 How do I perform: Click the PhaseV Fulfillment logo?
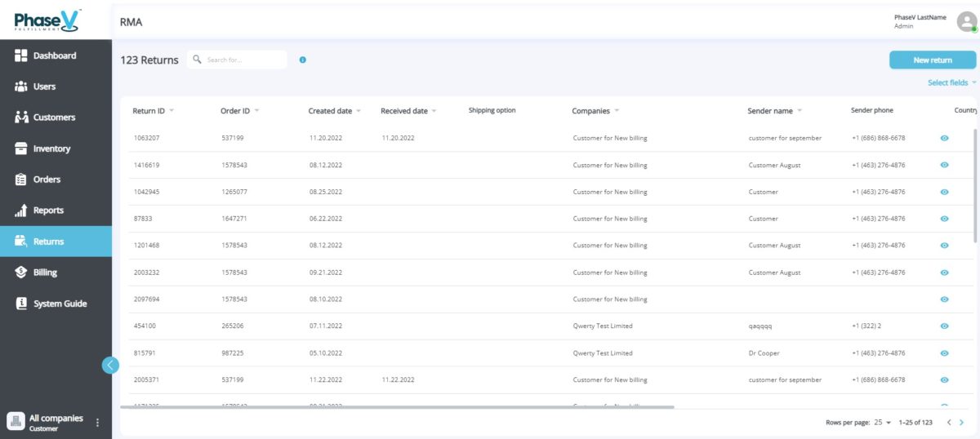coord(47,20)
